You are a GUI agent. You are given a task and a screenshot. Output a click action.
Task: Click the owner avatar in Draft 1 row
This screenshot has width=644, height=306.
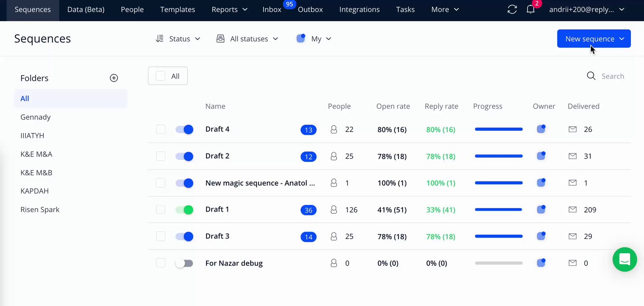pos(541,210)
